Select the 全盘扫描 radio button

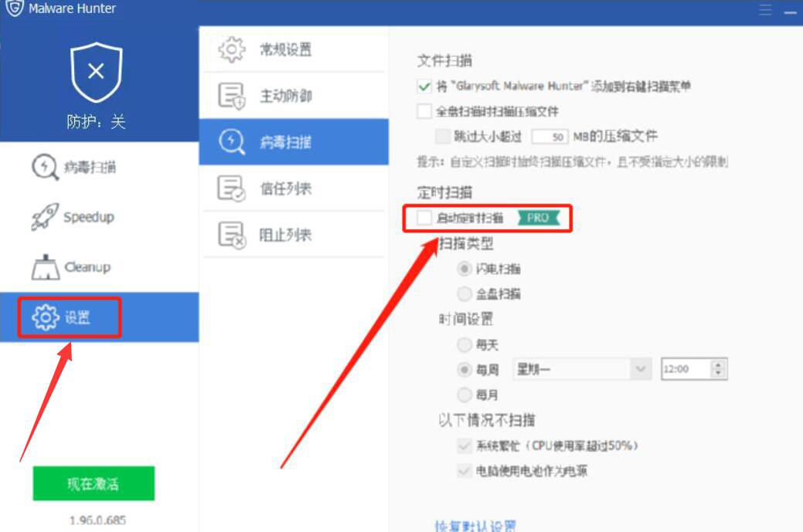coord(464,293)
